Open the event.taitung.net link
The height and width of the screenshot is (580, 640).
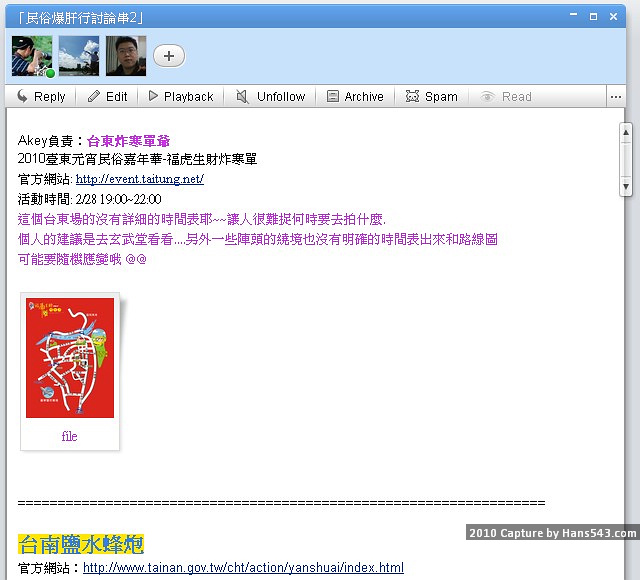tap(139, 179)
